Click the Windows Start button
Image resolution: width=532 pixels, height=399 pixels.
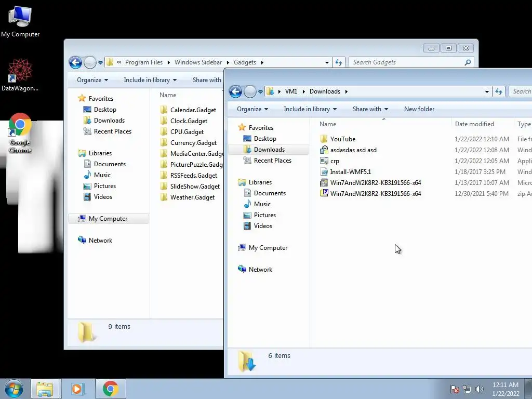14,389
